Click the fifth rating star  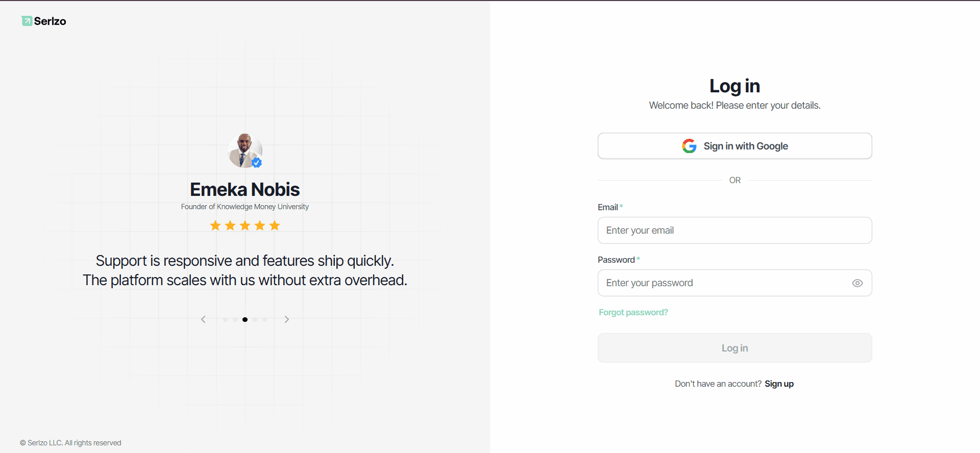[x=275, y=225]
